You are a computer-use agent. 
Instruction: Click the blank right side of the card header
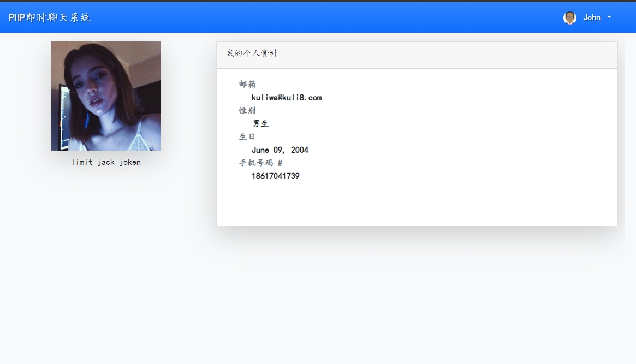point(491,55)
